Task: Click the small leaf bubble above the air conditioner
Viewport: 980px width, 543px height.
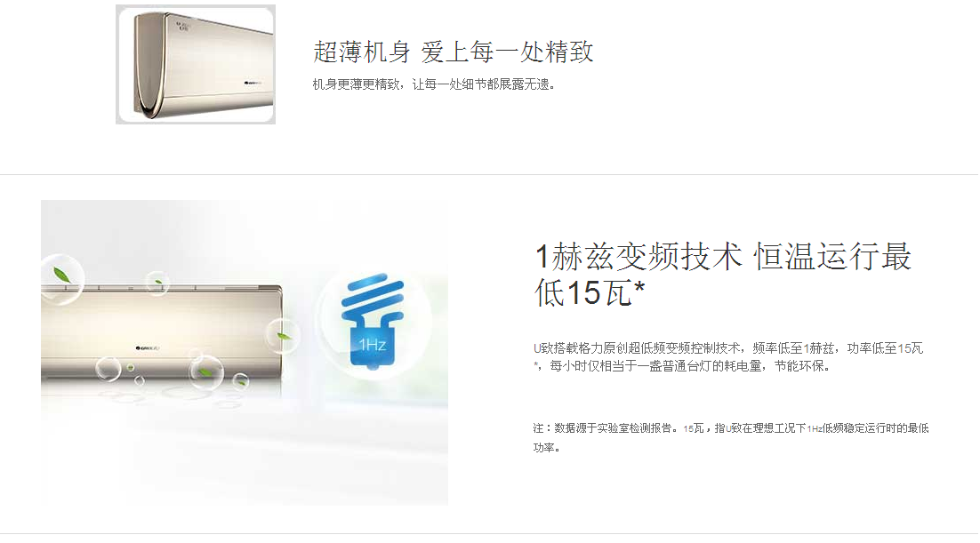Action: tap(157, 283)
